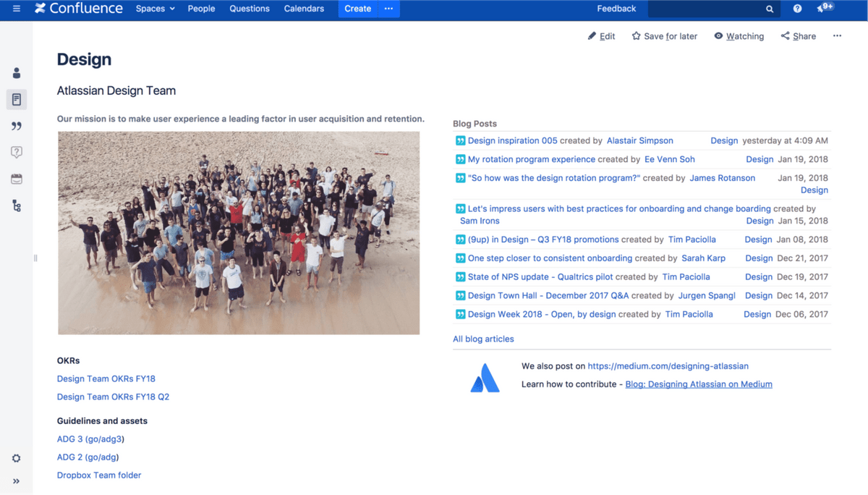Toggle Watching for this page
This screenshot has width=868, height=495.
(739, 36)
